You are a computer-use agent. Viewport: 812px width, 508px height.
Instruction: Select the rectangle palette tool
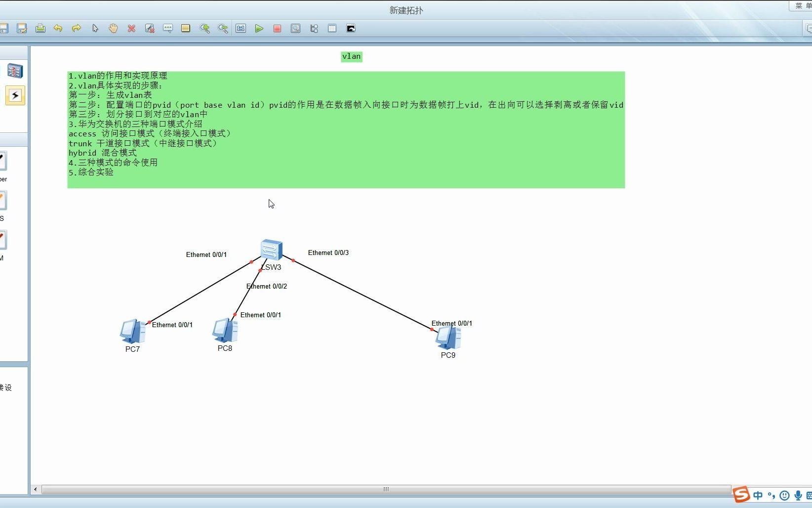[186, 28]
